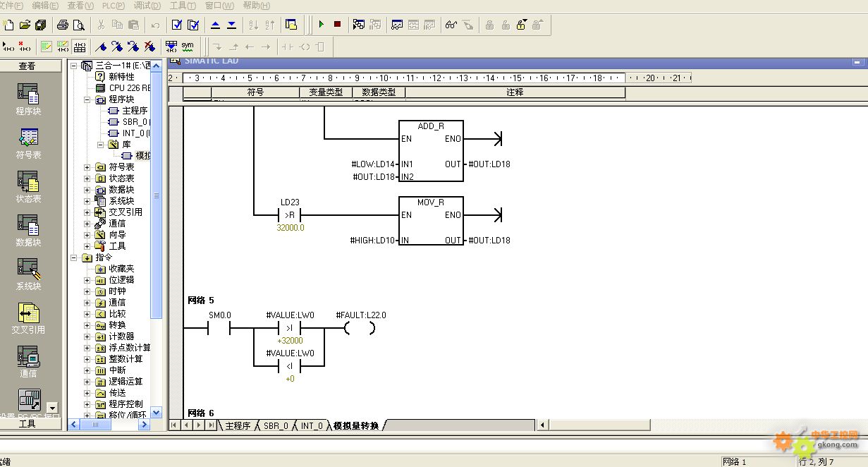The image size is (868, 467).
Task: Collapse the 指令 tree node
Action: pyautogui.click(x=75, y=257)
